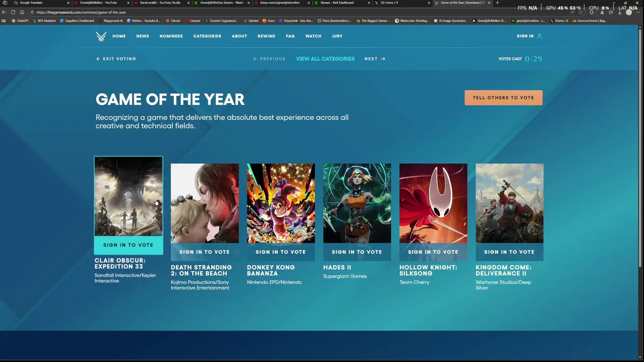Viewport: 644px width, 362px height.
Task: Open the WATCH nav menu item
Action: tap(313, 36)
